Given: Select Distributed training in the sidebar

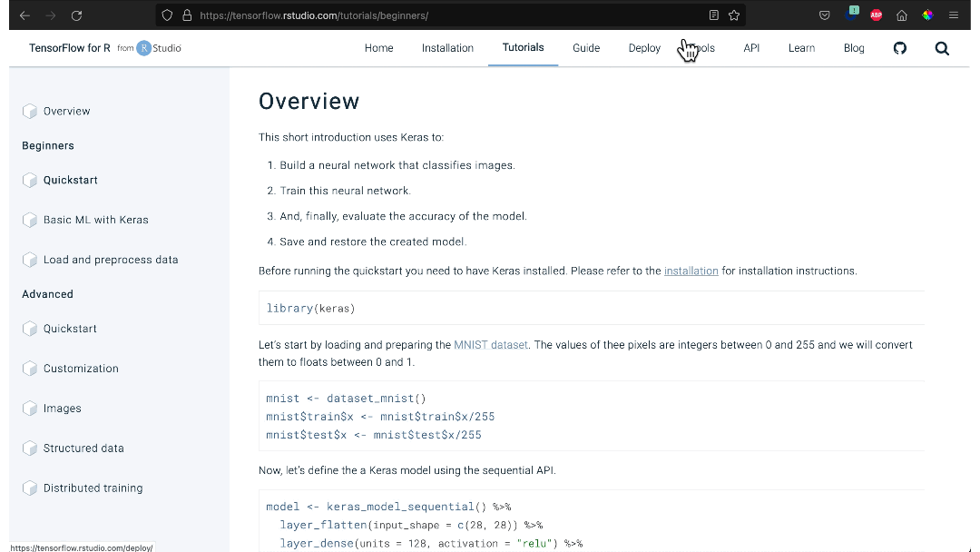Looking at the screenshot, I should pos(93,488).
